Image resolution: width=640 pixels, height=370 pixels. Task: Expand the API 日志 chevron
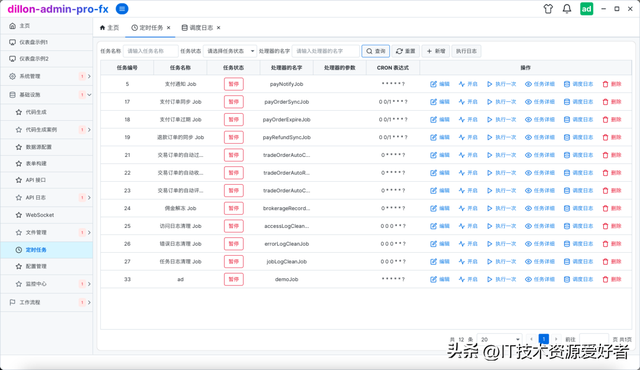89,197
